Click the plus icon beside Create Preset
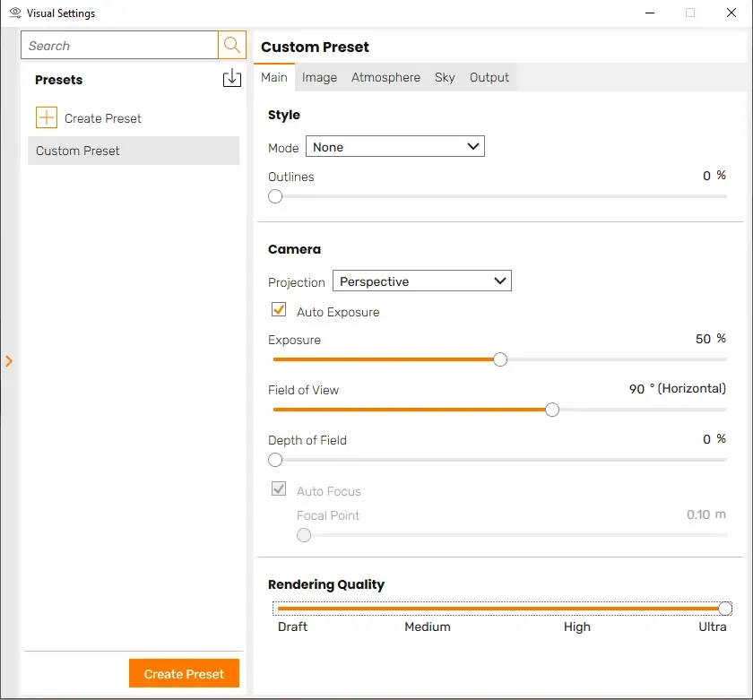This screenshot has height=700, width=753. pos(46,117)
